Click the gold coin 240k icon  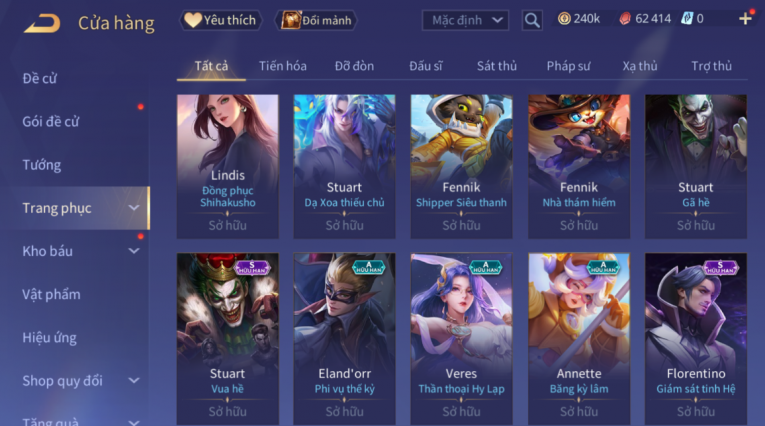pyautogui.click(x=564, y=19)
